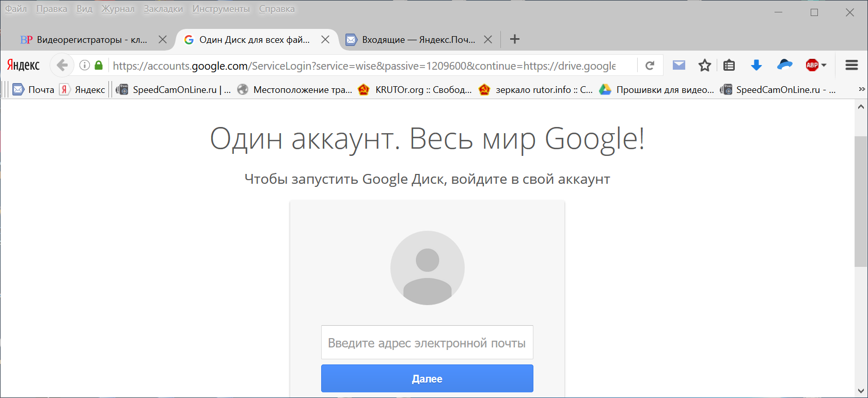Viewport: 868px width, 398px height.
Task: Open the Журнал menu
Action: click(x=118, y=9)
